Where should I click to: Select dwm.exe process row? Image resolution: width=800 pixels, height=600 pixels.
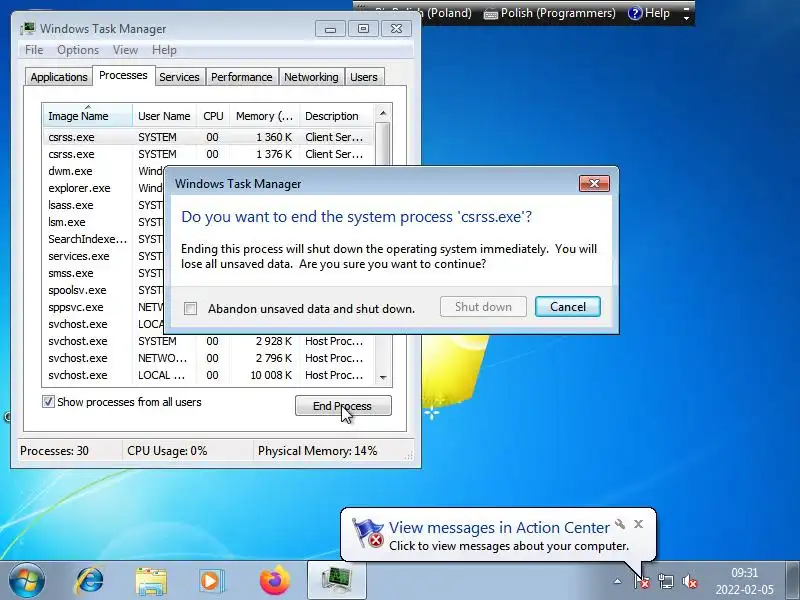pos(104,171)
